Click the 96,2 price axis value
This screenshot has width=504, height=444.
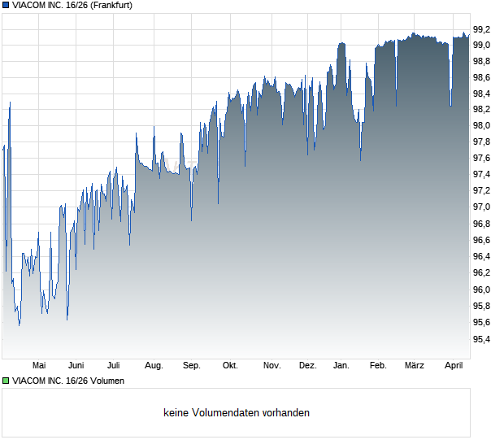click(482, 273)
